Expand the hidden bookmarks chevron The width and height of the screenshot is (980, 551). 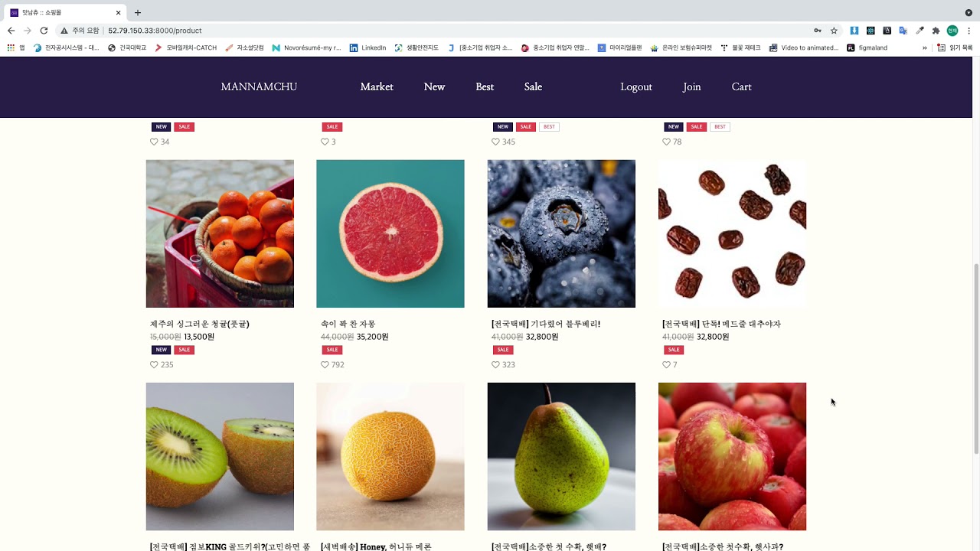tap(925, 47)
